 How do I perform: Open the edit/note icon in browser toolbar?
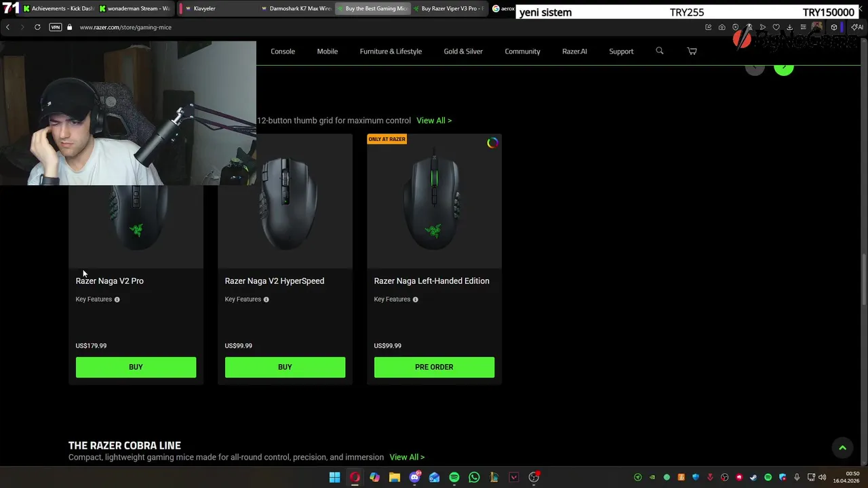(x=708, y=27)
